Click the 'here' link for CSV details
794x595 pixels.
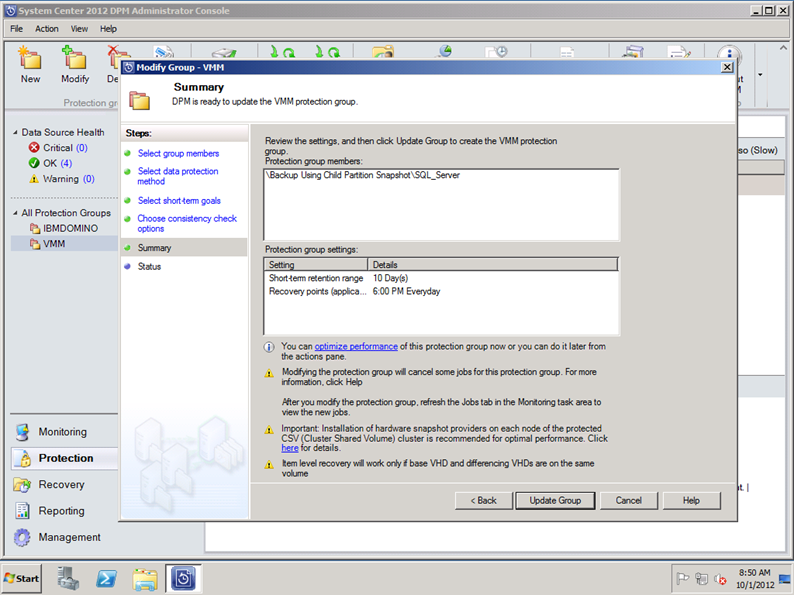point(290,448)
